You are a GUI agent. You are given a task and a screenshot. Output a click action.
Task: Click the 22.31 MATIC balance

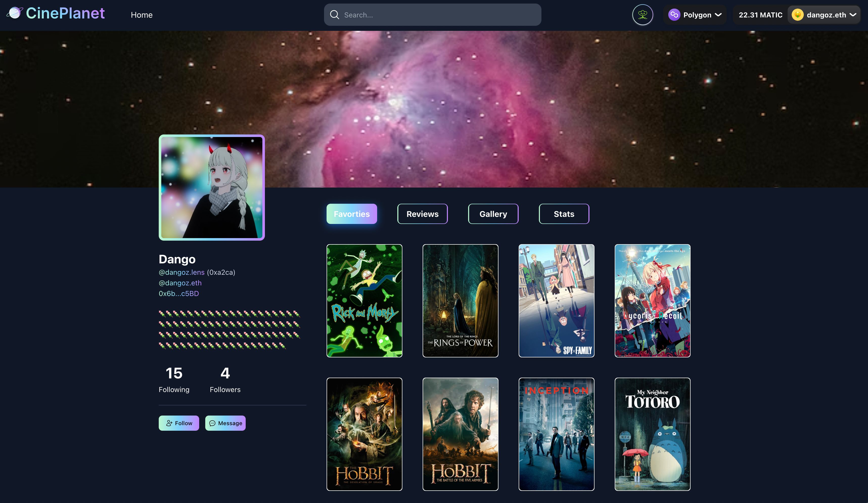click(x=761, y=15)
